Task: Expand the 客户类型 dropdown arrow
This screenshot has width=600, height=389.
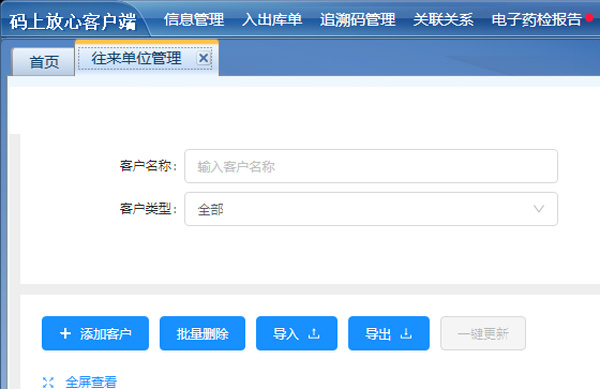Action: [539, 209]
